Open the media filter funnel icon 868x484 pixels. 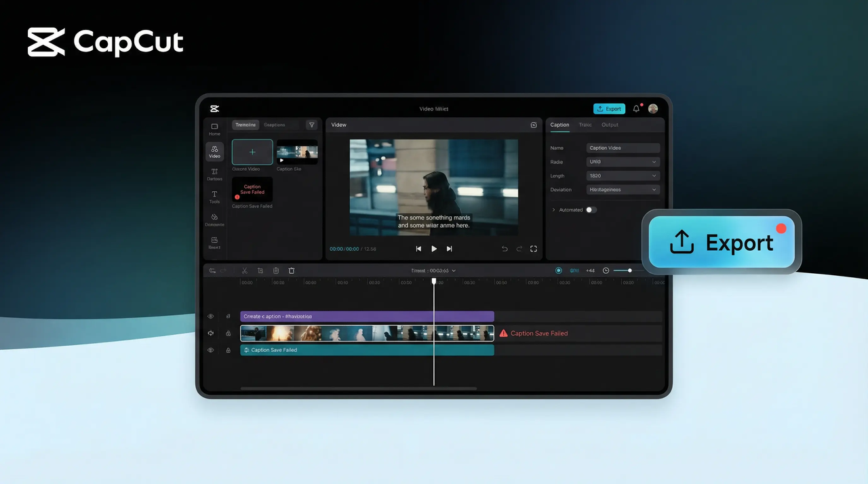pyautogui.click(x=311, y=125)
